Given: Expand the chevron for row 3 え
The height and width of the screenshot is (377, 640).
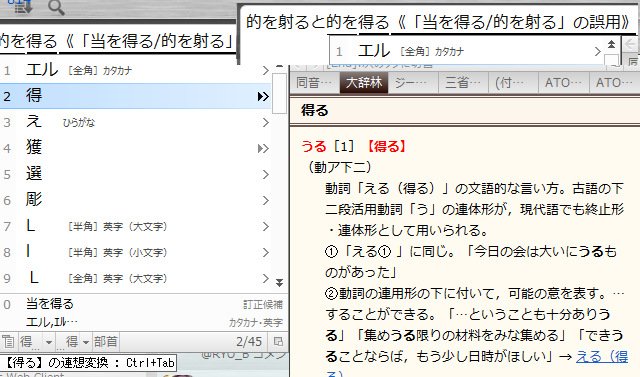Looking at the screenshot, I should coord(266,122).
